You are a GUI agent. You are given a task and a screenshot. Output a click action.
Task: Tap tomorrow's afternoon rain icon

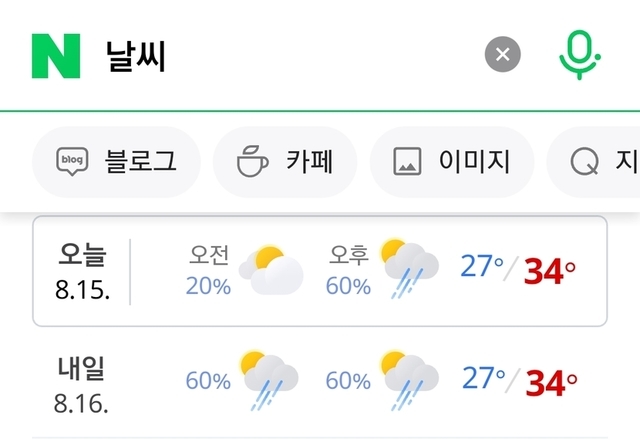[410, 379]
